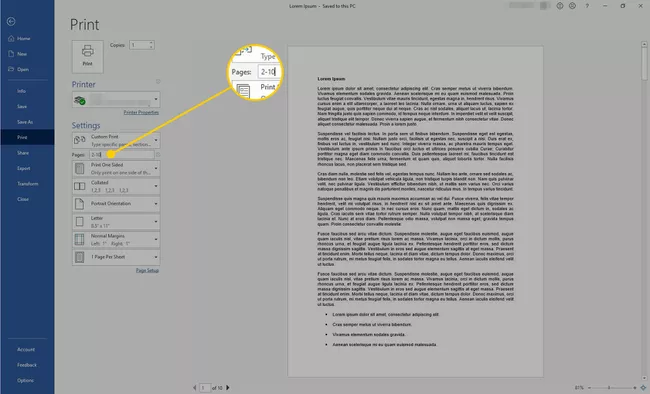Click the back arrow to exit backstage
650x394 pixels.
pos(11,22)
